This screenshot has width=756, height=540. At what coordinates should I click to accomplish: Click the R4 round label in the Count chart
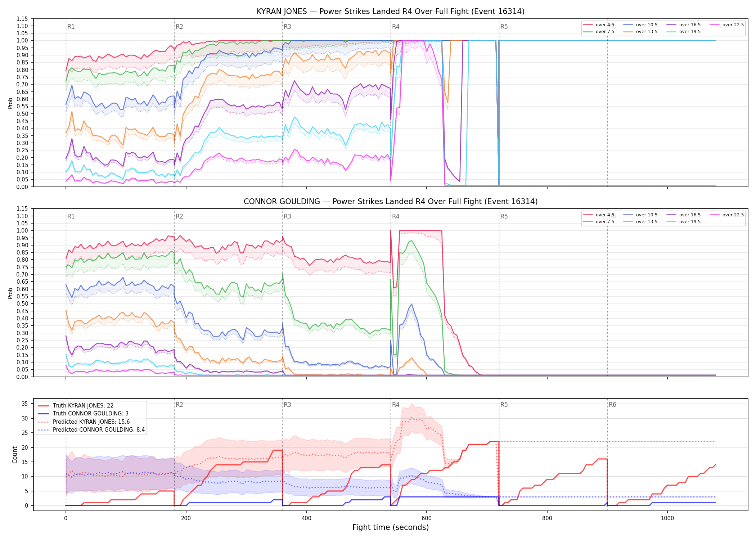click(396, 405)
